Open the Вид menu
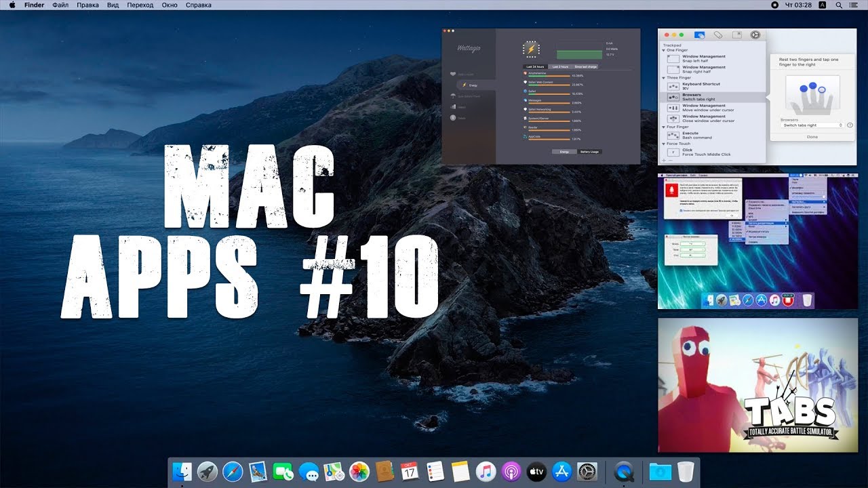The image size is (868, 488). pos(114,5)
